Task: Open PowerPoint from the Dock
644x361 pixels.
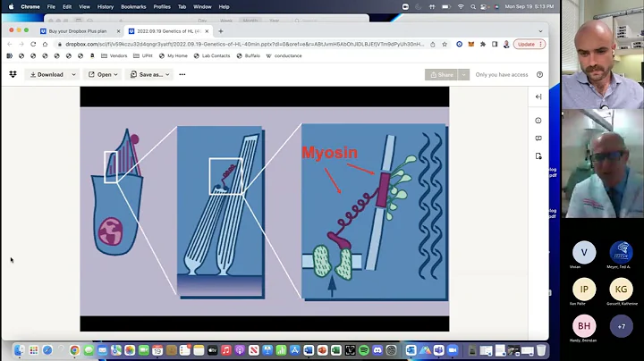Action: [322, 350]
